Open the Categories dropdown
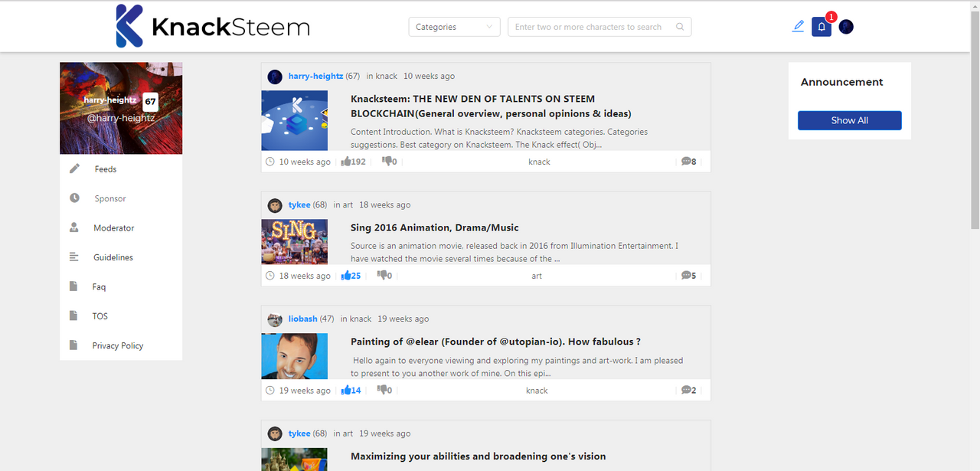Image resolution: width=980 pixels, height=471 pixels. (x=455, y=27)
